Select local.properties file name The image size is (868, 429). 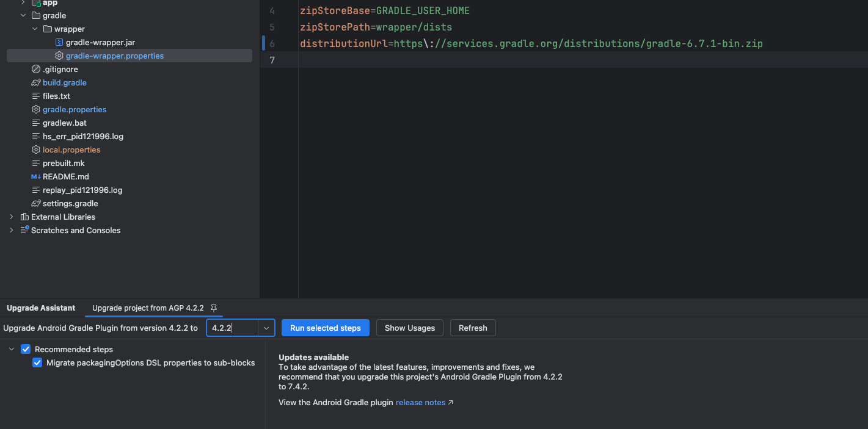[x=71, y=150]
